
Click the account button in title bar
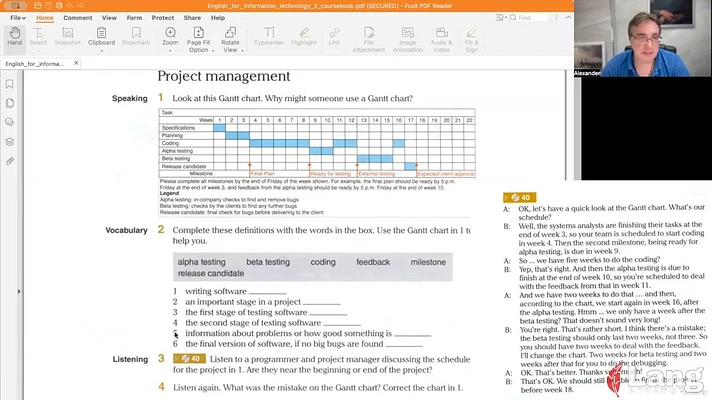[15, 6]
